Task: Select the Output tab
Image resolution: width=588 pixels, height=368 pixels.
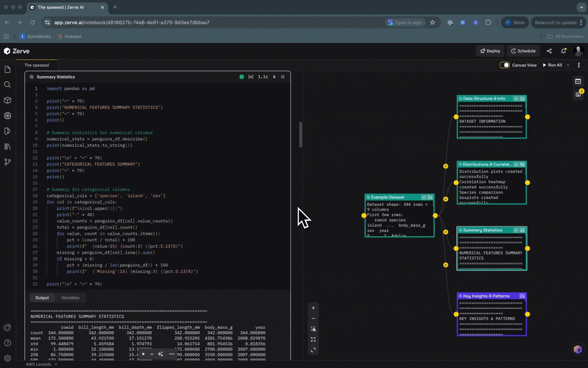Action: click(42, 298)
